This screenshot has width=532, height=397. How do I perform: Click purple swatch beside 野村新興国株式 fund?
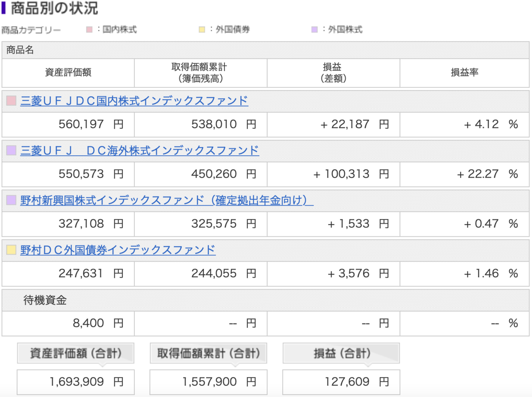(11, 200)
